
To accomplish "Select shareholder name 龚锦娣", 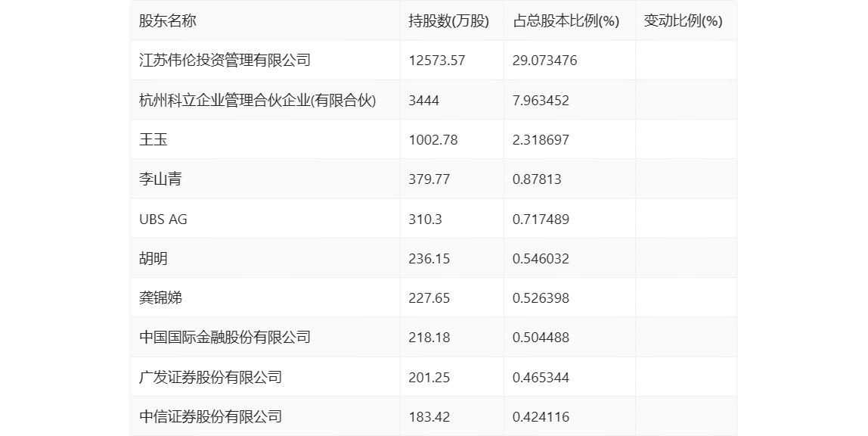I will (160, 298).
